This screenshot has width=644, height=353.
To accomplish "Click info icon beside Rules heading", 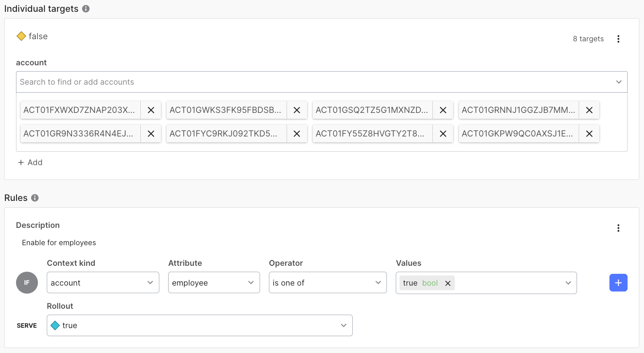I will coord(35,198).
